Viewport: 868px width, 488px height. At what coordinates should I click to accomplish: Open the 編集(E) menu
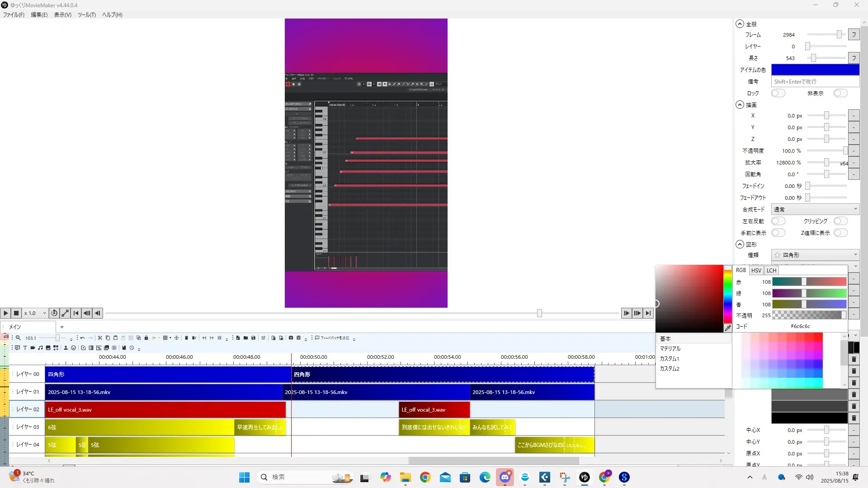point(39,14)
